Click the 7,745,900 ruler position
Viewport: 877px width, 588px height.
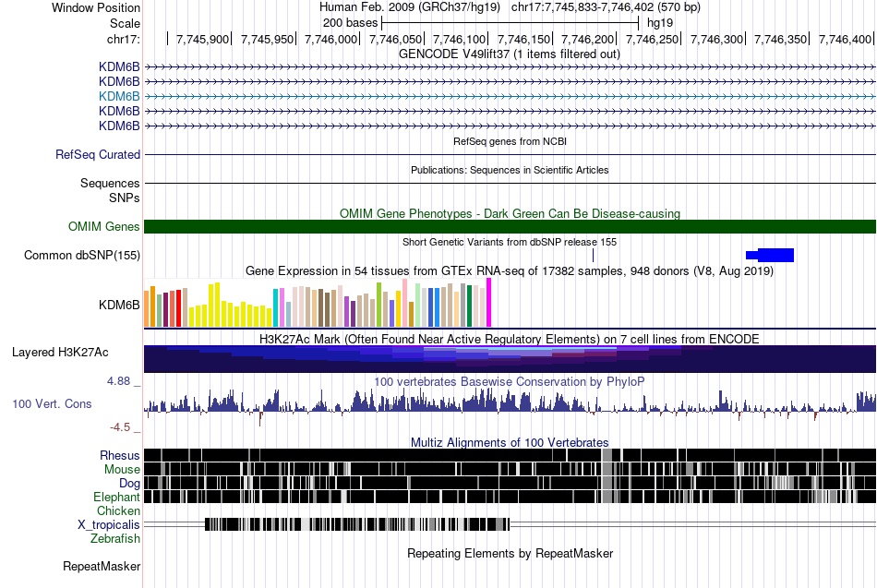(x=202, y=39)
